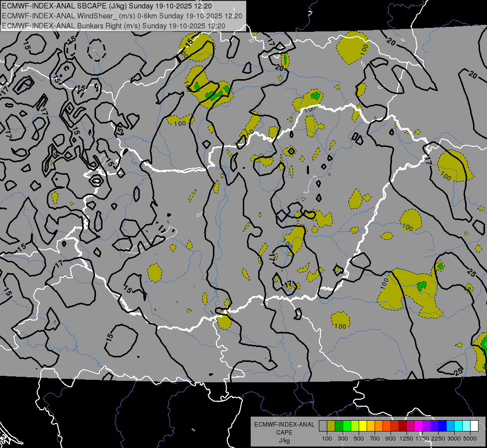Click the 1250 label on the legend scale

click(x=406, y=439)
